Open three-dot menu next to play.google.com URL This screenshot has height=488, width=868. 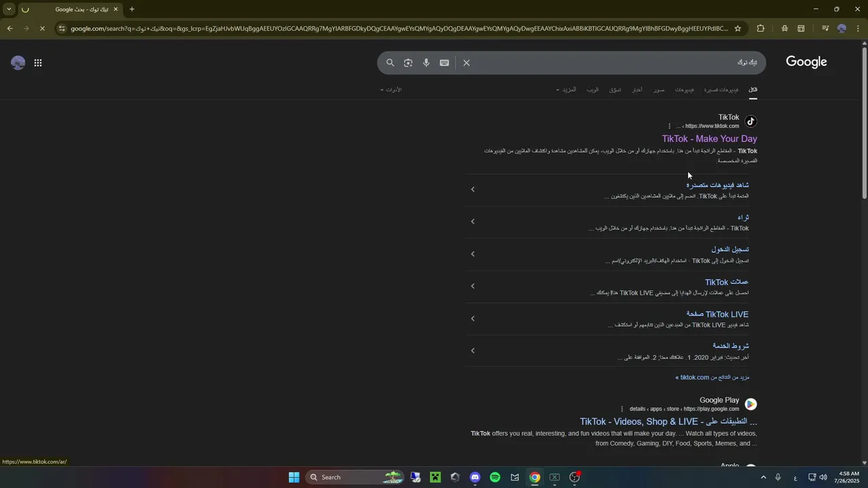(622, 409)
